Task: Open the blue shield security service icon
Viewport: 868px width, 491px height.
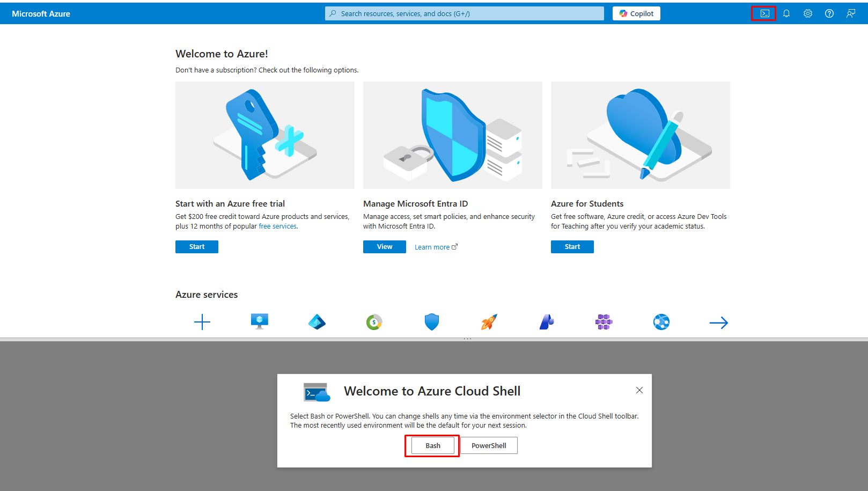Action: coord(432,322)
